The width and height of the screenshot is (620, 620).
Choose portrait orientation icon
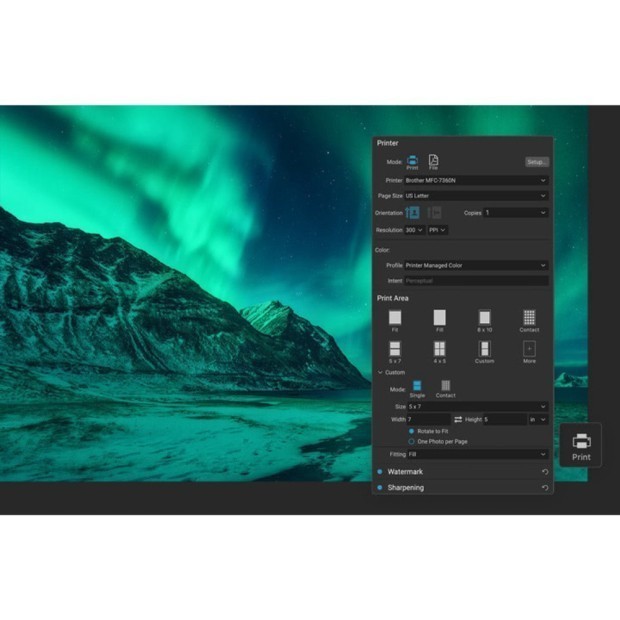point(412,213)
